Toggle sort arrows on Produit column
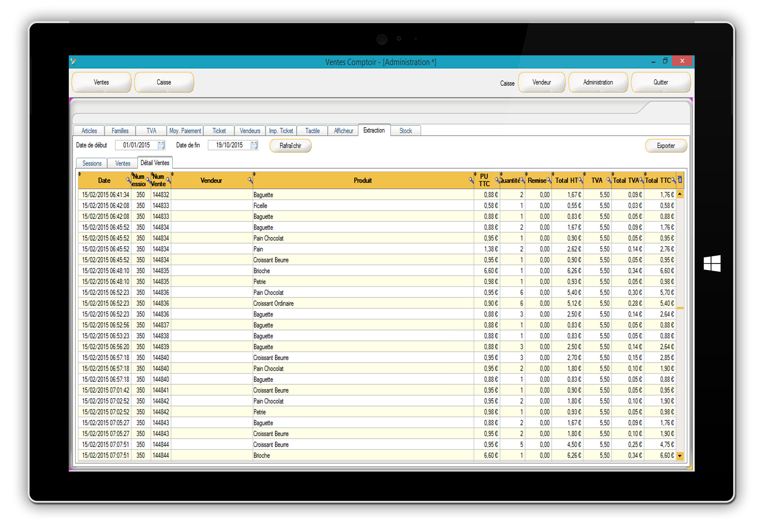 pos(254,174)
